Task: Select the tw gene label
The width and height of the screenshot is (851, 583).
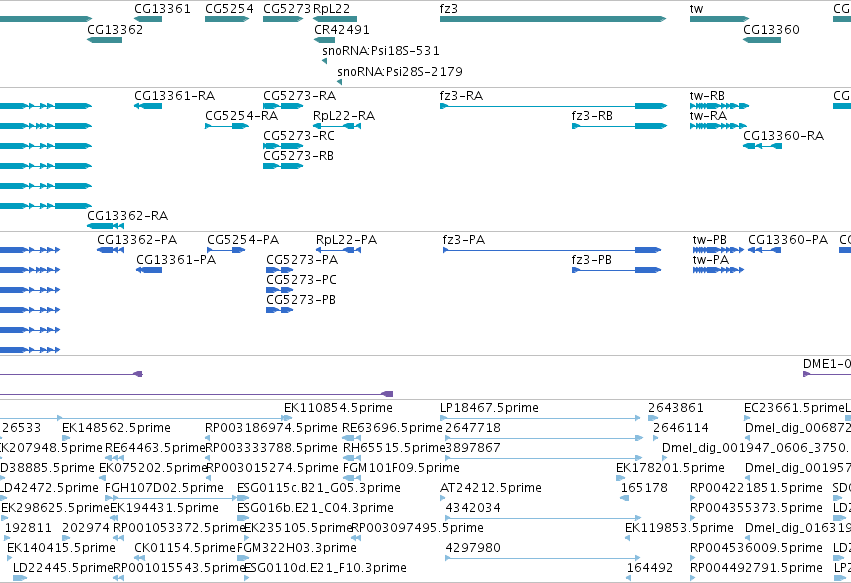Action: tap(696, 9)
